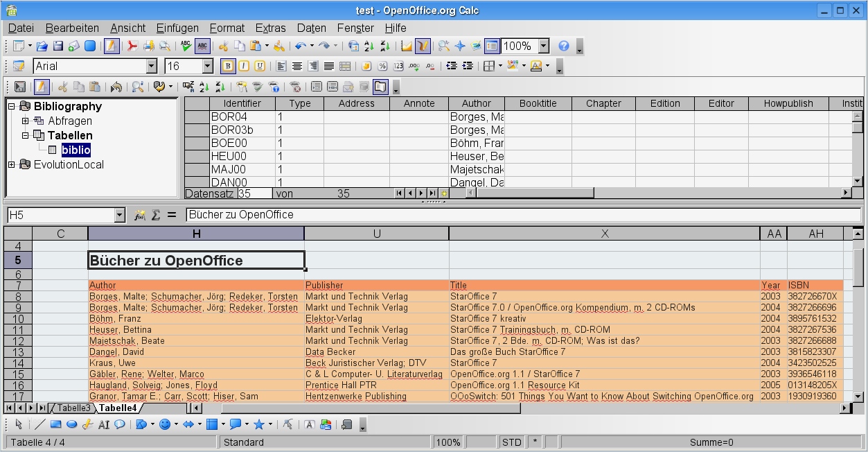The height and width of the screenshot is (452, 868).
Task: Toggle Bold formatting
Action: coord(227,67)
